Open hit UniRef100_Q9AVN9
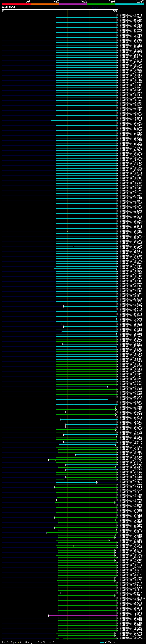This screenshot has height=644, width=146. [131, 82]
